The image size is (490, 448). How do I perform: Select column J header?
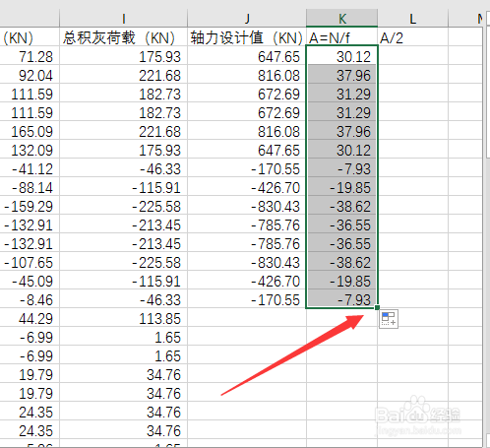click(247, 18)
